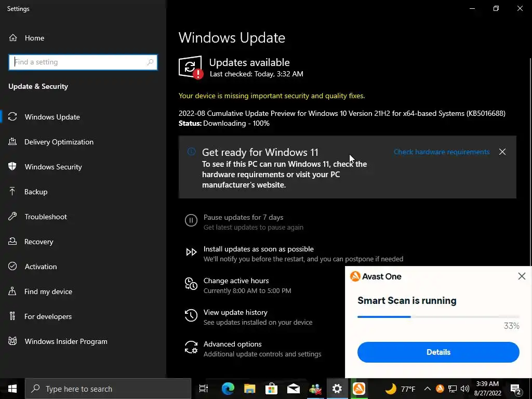Open the notification action center

click(516, 389)
